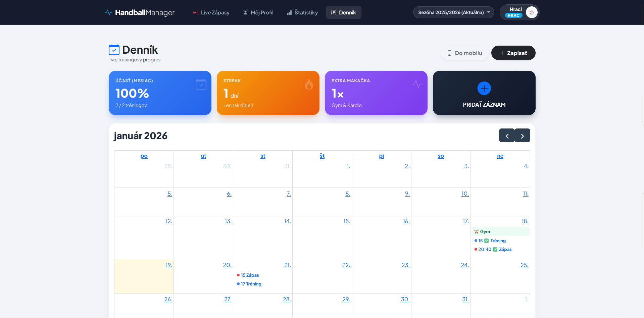Image resolution: width=644 pixels, height=318 pixels.
Task: Toggle the checkbox on 15 Tréning entry
Action: 487,241
